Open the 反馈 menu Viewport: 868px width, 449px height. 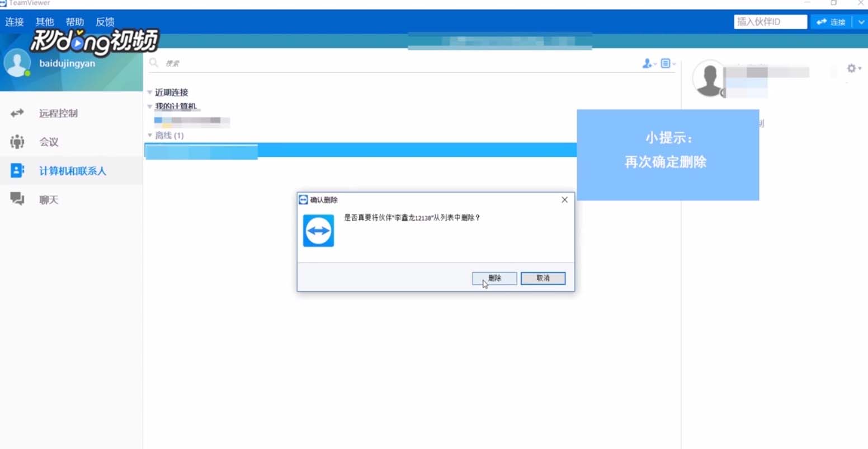(105, 22)
